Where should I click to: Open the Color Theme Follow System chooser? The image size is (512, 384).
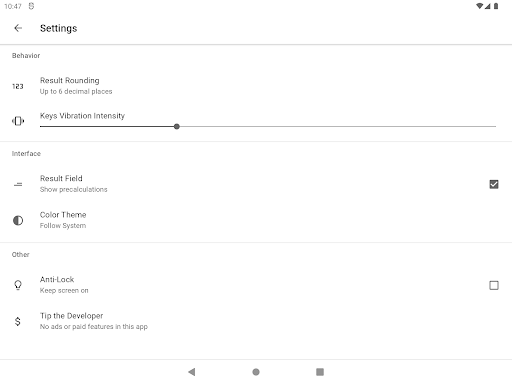pyautogui.click(x=256, y=220)
